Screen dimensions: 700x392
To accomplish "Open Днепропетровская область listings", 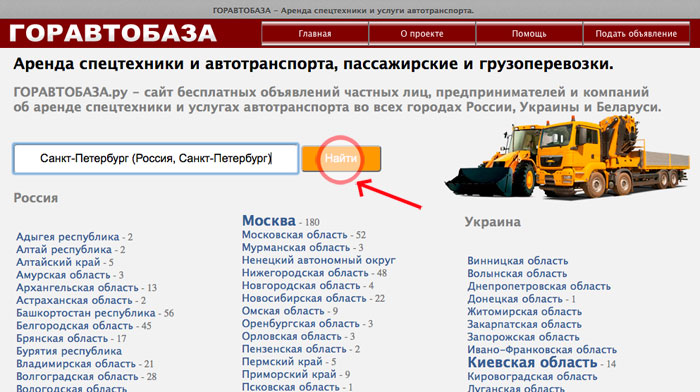I will pos(539,286).
